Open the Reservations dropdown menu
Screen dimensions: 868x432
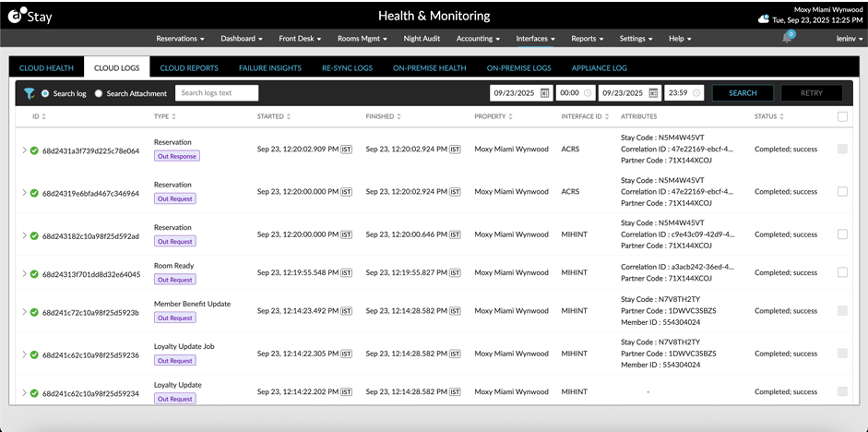click(181, 39)
